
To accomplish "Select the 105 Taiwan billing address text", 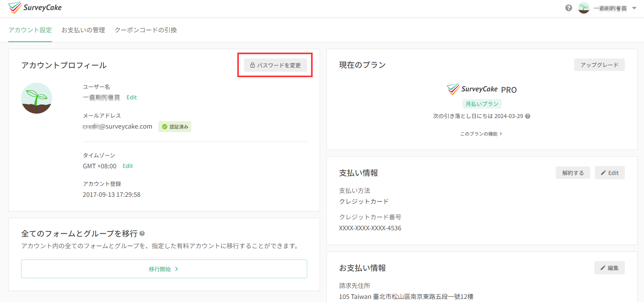I will pyautogui.click(x=406, y=297).
